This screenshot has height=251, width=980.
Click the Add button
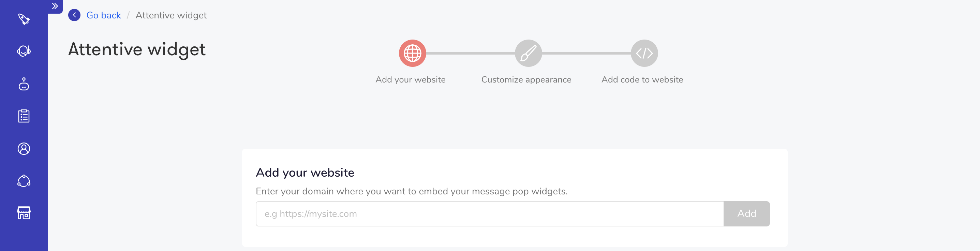(746, 214)
